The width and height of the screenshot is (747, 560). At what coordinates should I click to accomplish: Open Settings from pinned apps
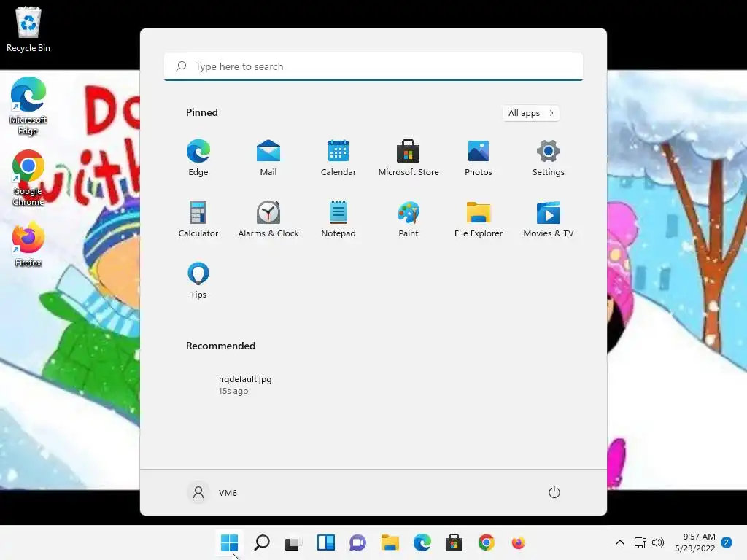coord(549,158)
